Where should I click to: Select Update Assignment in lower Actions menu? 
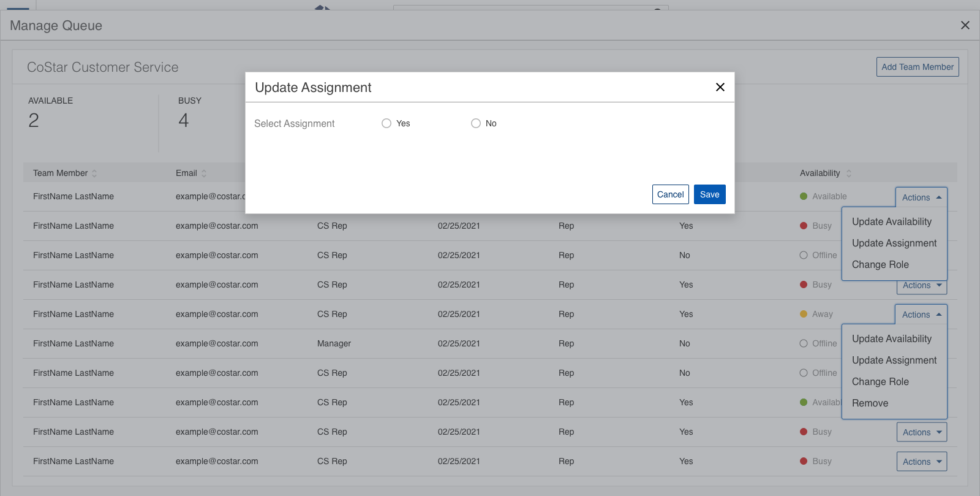coord(894,360)
